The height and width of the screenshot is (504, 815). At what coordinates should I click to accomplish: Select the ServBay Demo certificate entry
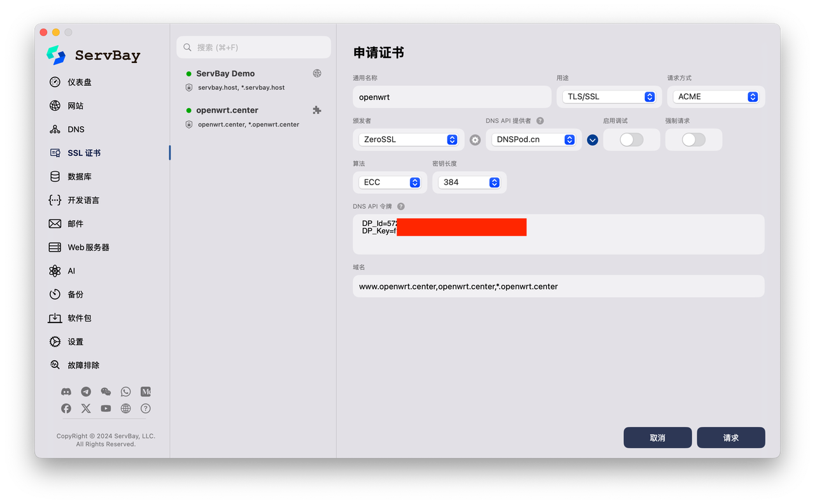point(253,80)
